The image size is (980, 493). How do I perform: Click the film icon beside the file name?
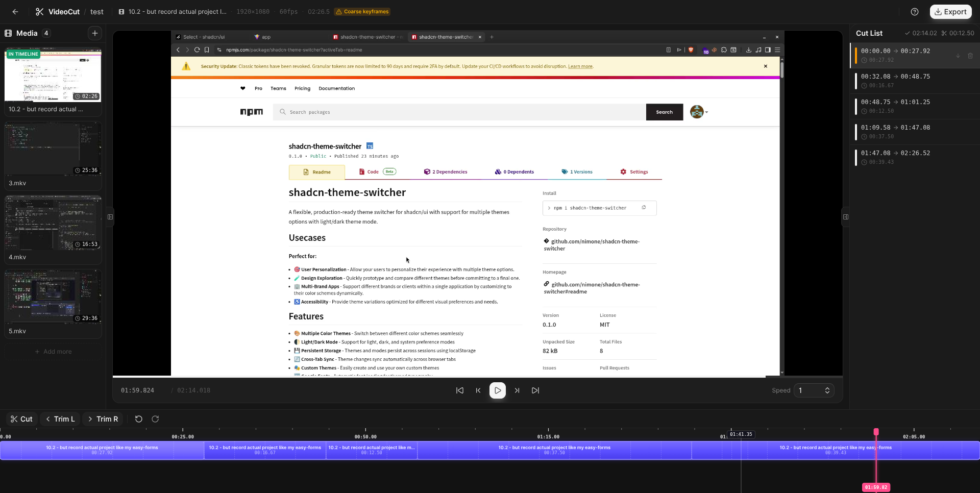pos(121,12)
